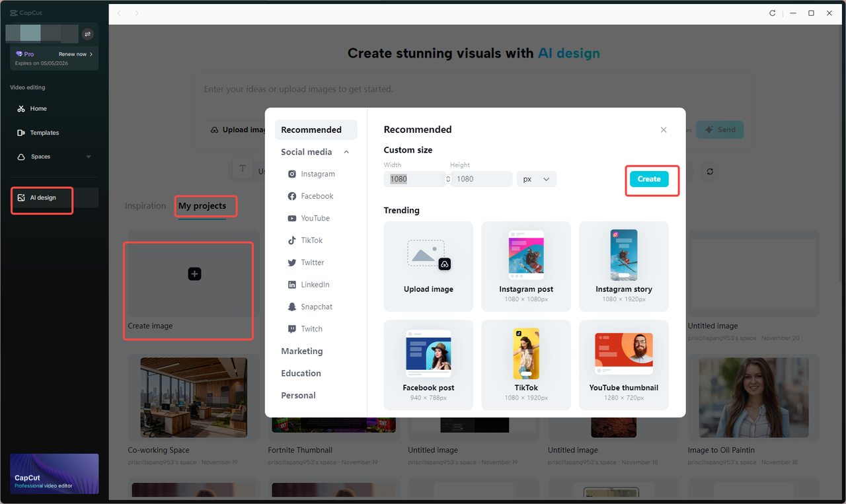Select the Twitch icon

[x=291, y=328]
